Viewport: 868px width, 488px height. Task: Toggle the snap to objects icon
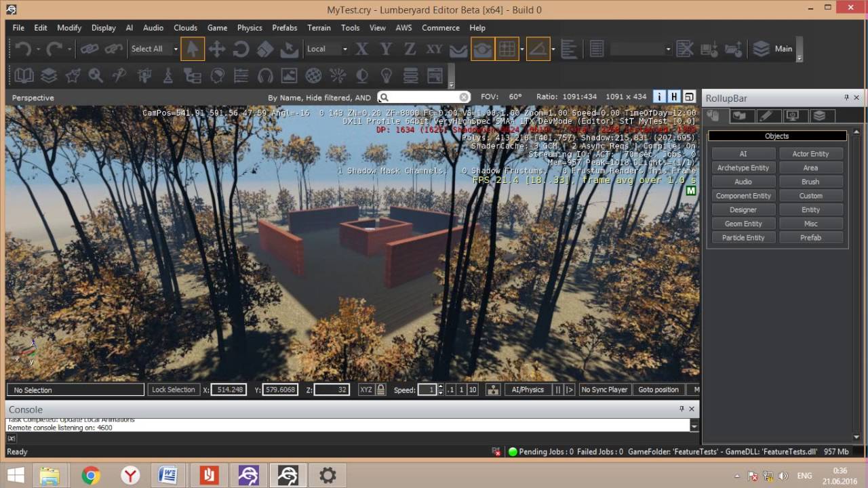pyautogui.click(x=483, y=49)
